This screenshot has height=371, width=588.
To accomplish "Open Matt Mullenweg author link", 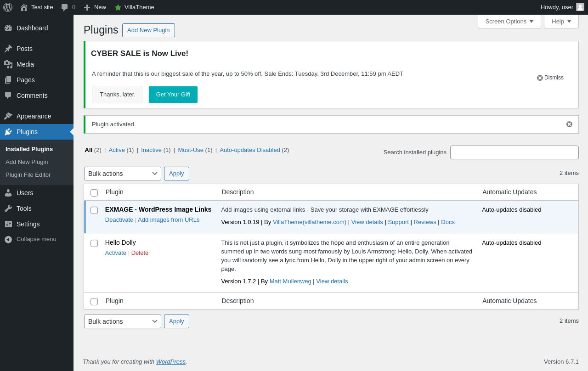I will (x=290, y=281).
